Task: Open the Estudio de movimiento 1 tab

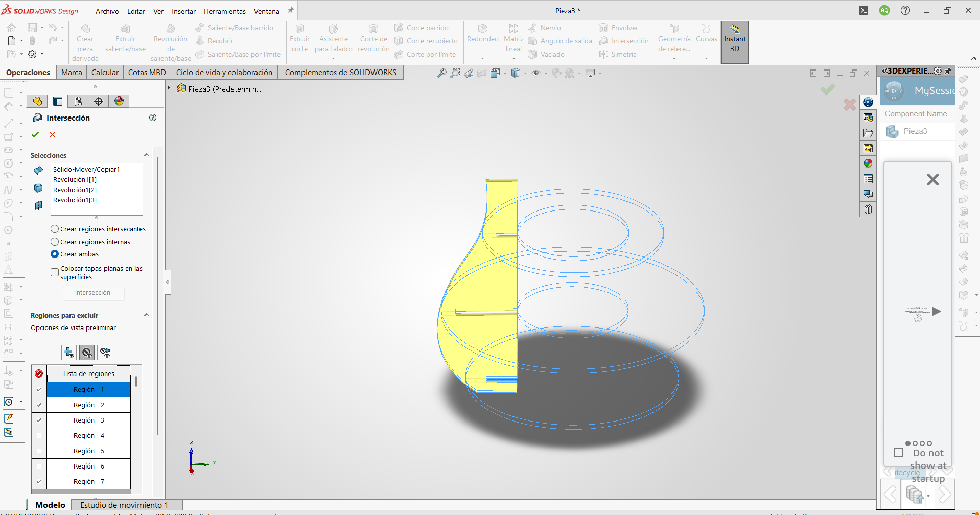Action: tap(124, 505)
